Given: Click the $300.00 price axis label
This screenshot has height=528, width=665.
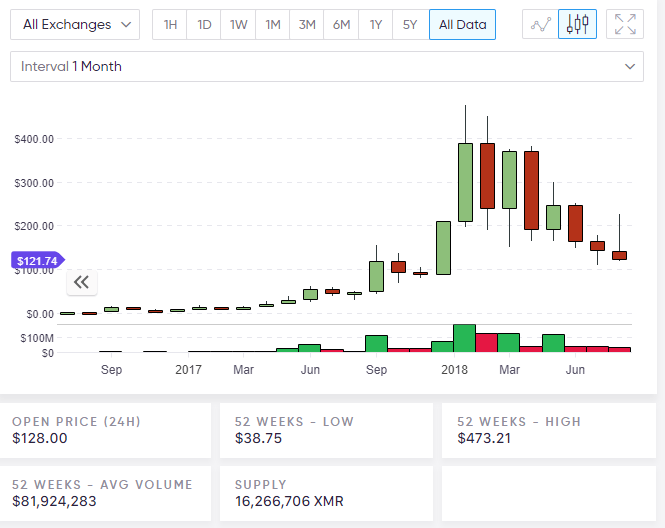Looking at the screenshot, I should [x=34, y=183].
